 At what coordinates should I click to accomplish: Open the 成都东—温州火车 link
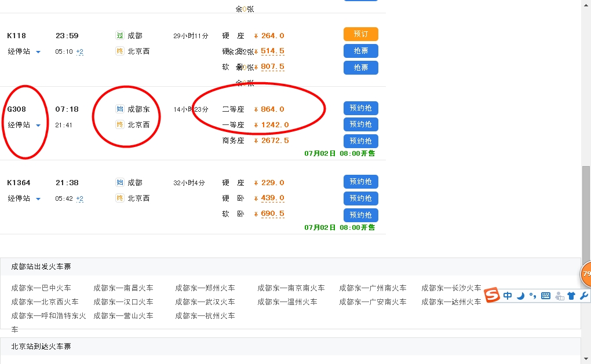click(287, 302)
